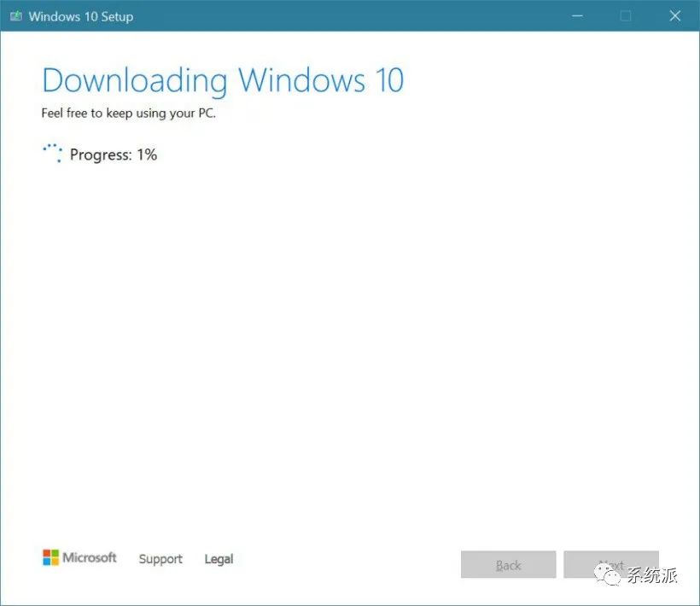
Task: Minimize the Windows 10 Setup window
Action: [x=577, y=16]
